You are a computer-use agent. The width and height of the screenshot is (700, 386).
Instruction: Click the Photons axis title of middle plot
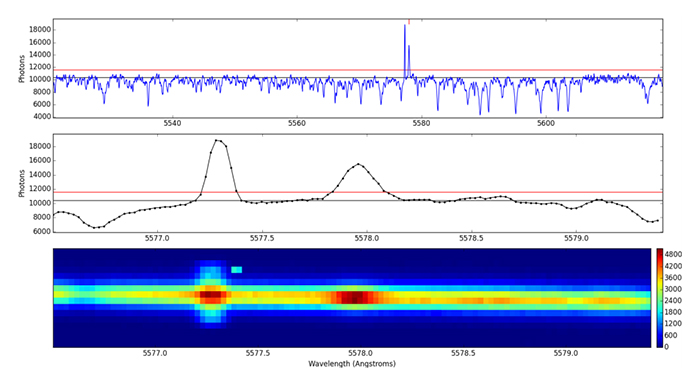(x=22, y=183)
